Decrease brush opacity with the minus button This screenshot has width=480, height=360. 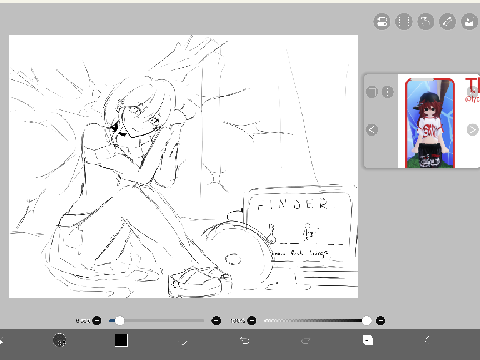coord(252,321)
